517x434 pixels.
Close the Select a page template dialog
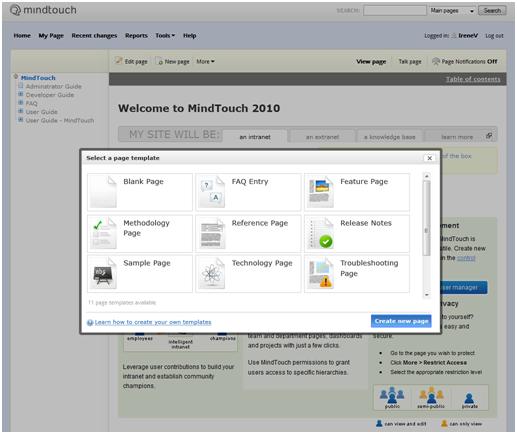tap(430, 158)
